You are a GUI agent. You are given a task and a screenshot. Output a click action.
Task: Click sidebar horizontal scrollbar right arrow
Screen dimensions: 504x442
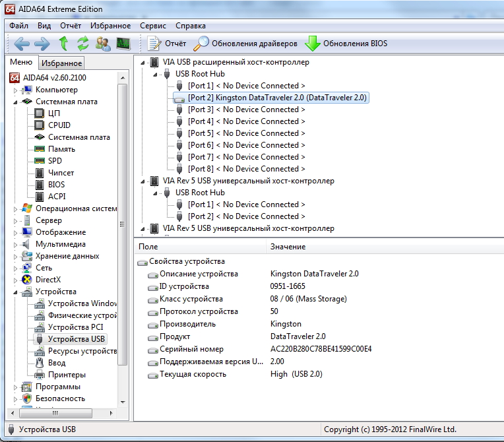(111, 413)
